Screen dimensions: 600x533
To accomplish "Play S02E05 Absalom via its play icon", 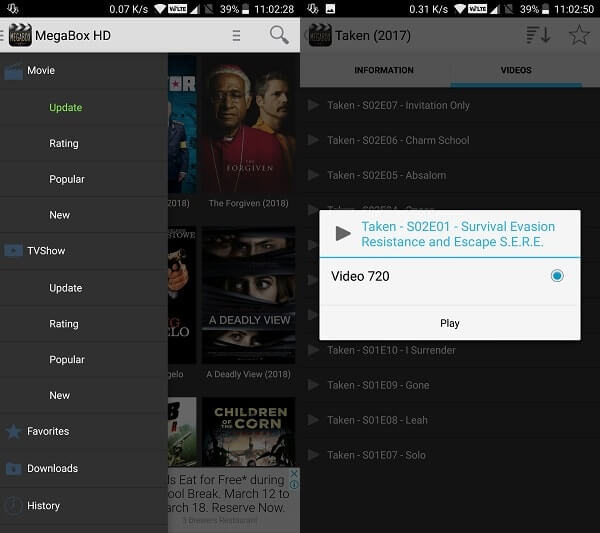I will pos(313,175).
